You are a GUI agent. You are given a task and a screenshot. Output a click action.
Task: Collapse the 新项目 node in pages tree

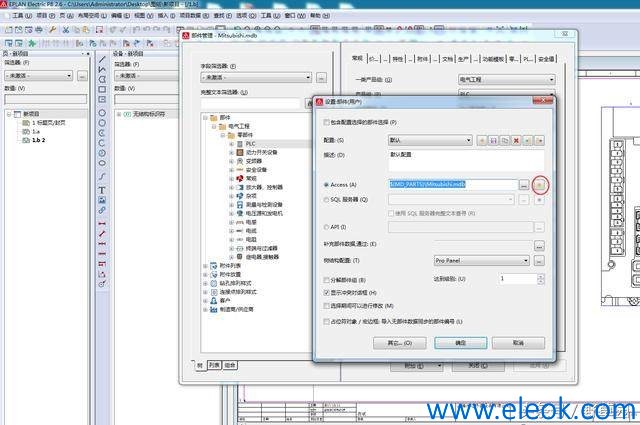tap(9, 114)
